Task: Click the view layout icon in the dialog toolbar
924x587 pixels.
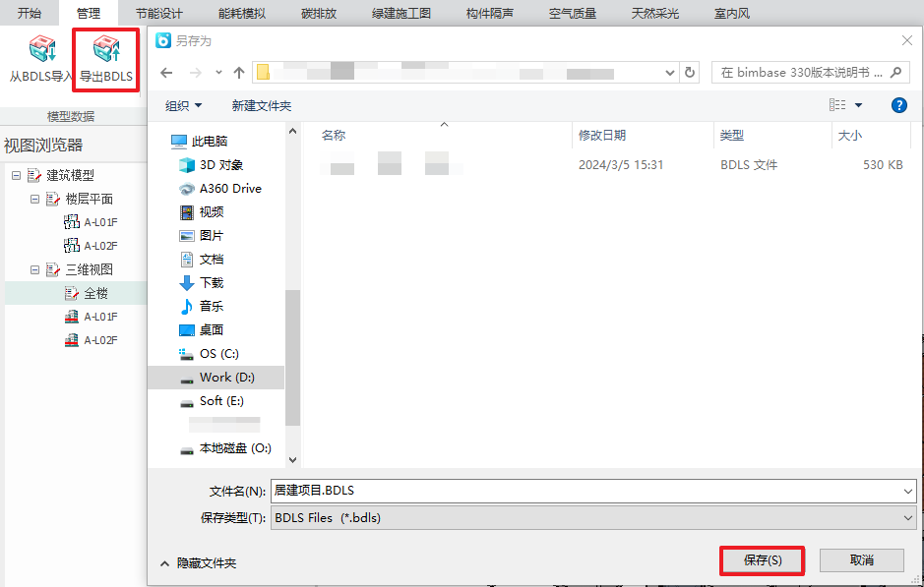Action: (x=837, y=105)
